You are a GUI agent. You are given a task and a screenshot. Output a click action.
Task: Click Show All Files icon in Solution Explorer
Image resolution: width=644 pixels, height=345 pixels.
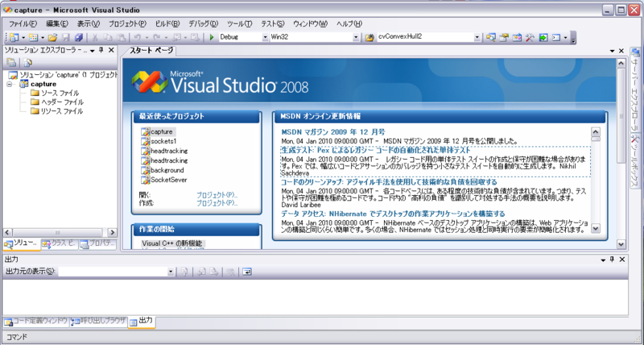(27, 63)
